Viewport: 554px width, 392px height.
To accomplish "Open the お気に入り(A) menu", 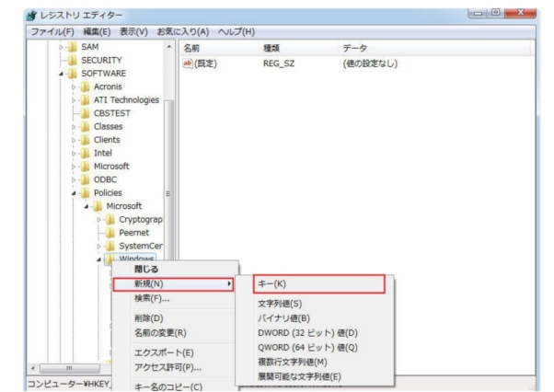I will [183, 32].
